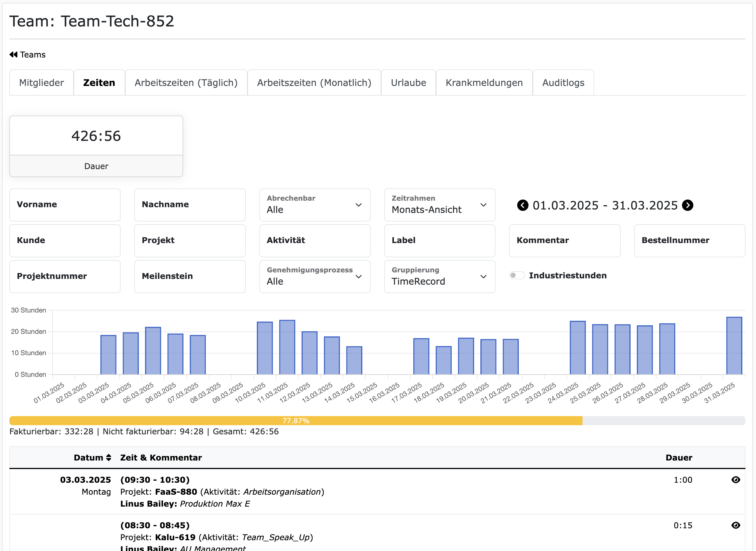Open the Auditlogs tab
The image size is (756, 551).
click(563, 82)
